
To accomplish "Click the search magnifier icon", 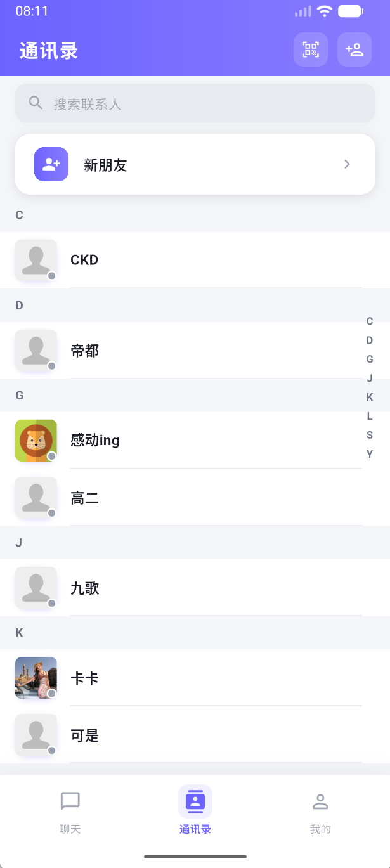I will (36, 102).
